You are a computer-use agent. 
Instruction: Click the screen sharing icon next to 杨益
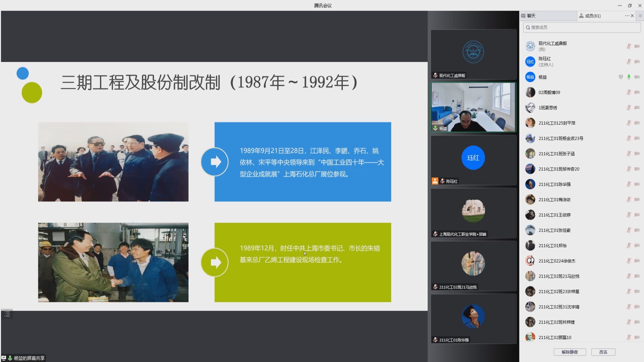[x=621, y=77]
